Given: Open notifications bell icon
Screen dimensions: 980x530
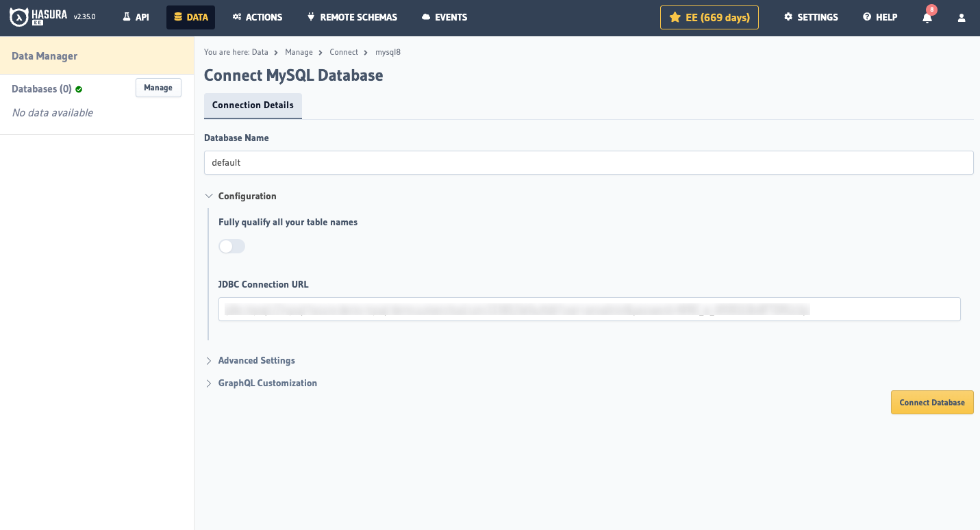Looking at the screenshot, I should coord(927,18).
